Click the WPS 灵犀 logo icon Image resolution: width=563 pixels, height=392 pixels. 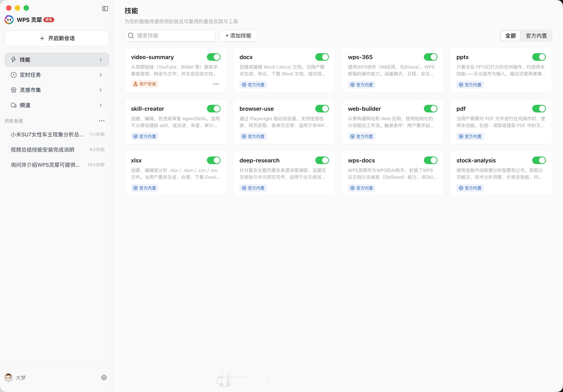[9, 20]
